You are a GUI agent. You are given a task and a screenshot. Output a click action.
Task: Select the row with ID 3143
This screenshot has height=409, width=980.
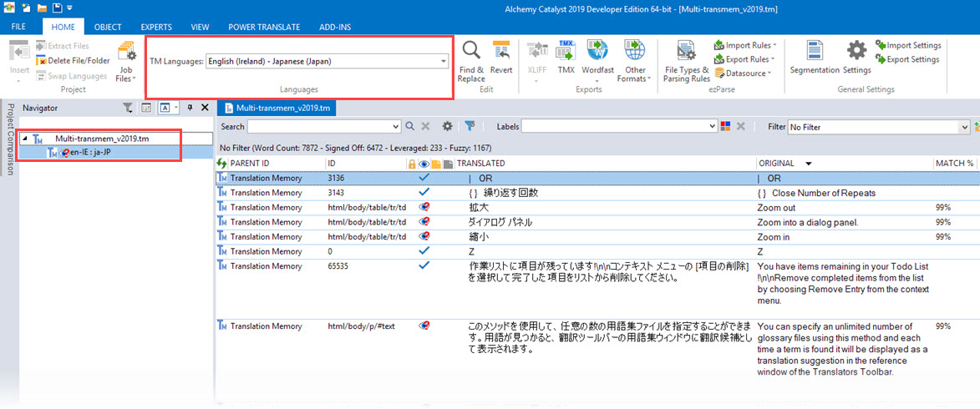[597, 193]
